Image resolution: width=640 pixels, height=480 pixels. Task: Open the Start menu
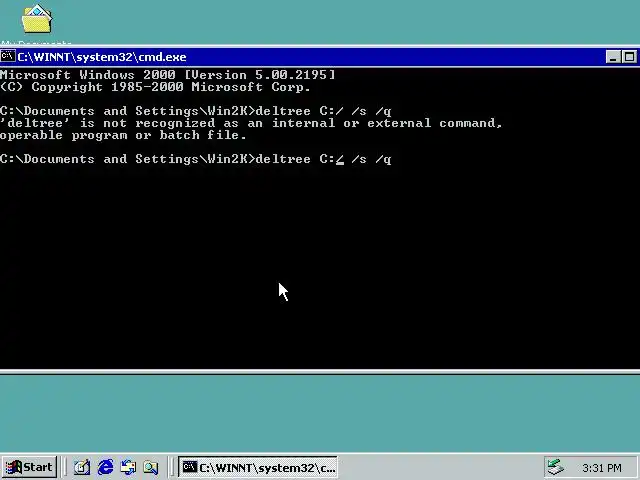(29, 467)
